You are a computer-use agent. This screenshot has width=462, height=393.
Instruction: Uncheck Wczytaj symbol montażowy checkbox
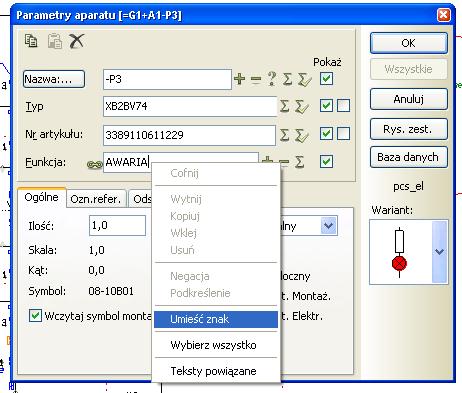[35, 315]
